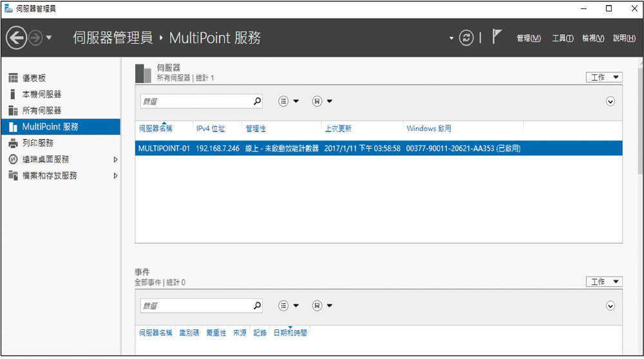The height and width of the screenshot is (359, 644).
Task: Click IP address 192.168.7.246
Action: (218, 148)
